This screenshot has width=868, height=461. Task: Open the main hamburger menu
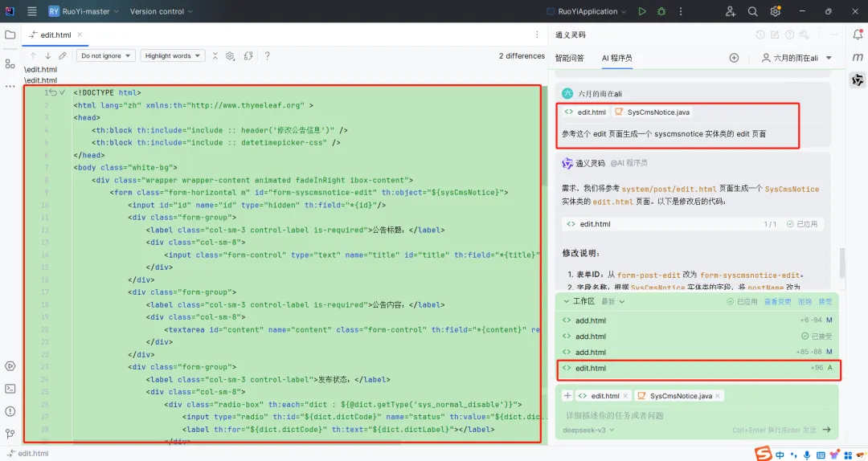[31, 11]
